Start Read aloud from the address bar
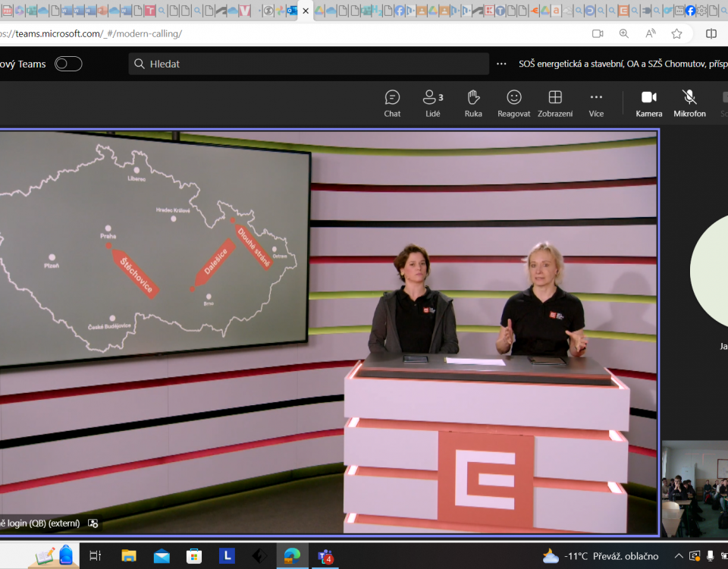 point(651,33)
